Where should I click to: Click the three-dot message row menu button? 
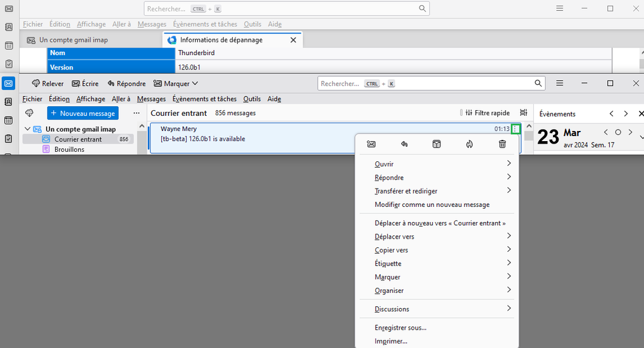pos(516,129)
